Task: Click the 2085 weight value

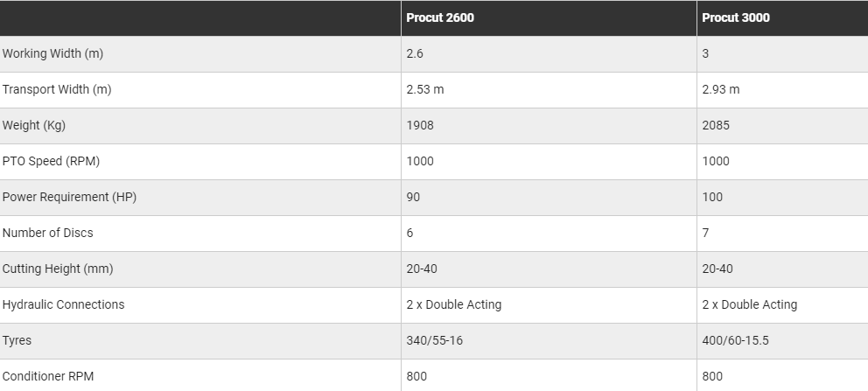Action: tap(716, 125)
